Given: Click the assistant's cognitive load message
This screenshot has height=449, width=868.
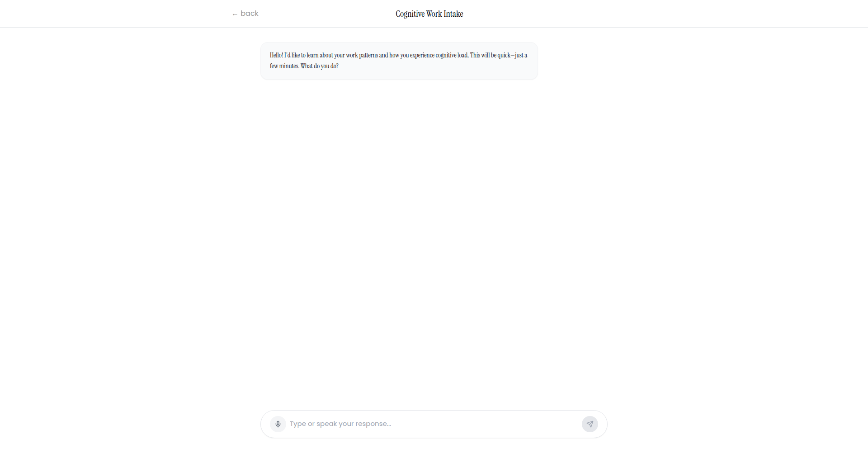Looking at the screenshot, I should [x=399, y=61].
